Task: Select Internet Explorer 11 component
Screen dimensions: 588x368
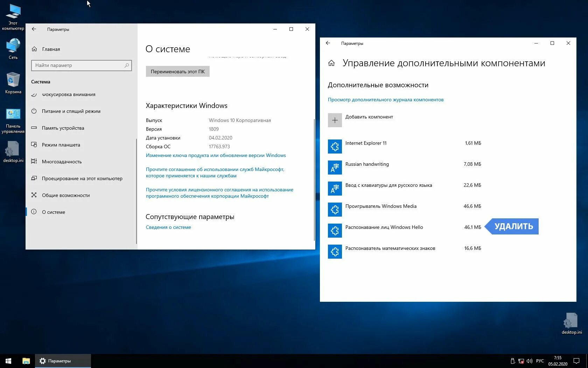Action: 405,146
